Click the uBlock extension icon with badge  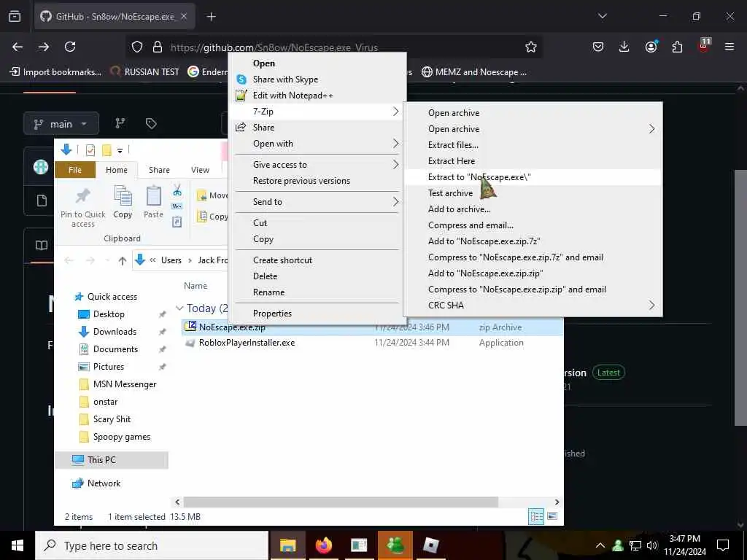(x=704, y=46)
